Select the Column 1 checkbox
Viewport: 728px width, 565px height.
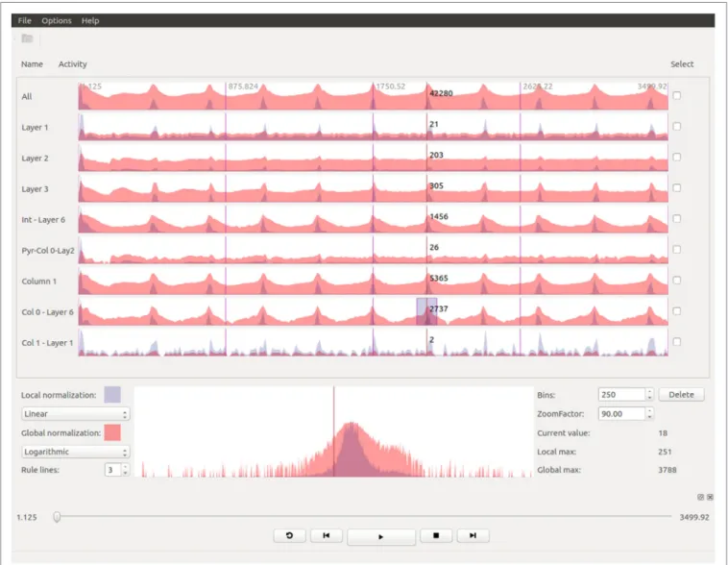coord(677,281)
